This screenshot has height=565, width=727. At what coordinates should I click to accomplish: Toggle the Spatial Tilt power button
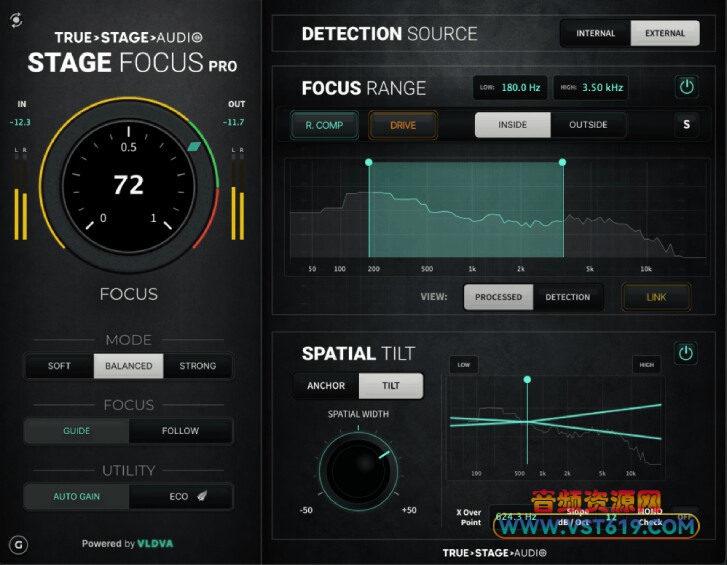(x=686, y=353)
